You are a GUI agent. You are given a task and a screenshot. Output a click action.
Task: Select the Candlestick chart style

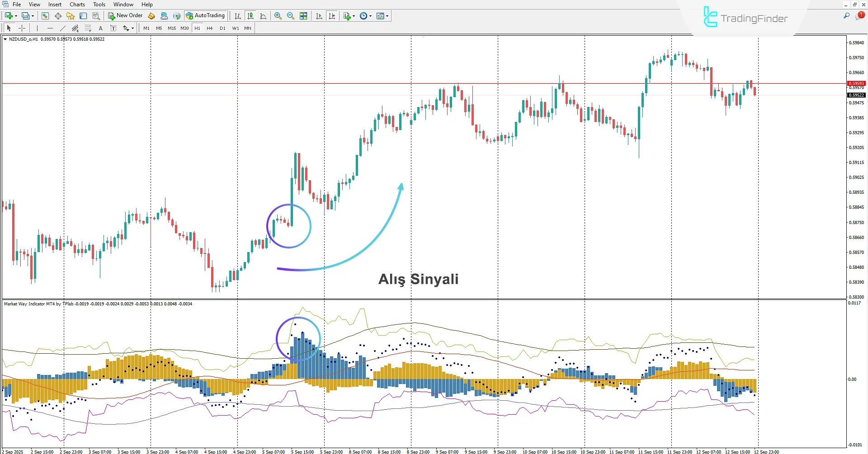250,15
